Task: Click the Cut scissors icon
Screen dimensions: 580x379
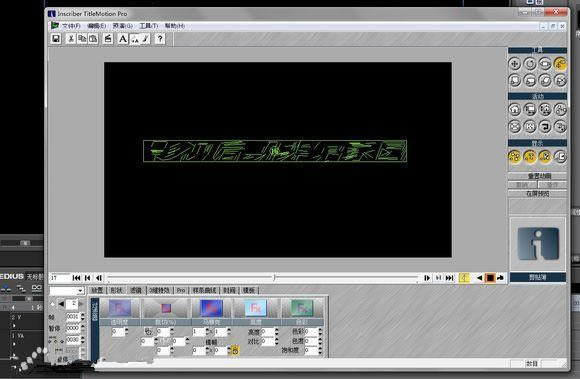Action: pyautogui.click(x=71, y=39)
